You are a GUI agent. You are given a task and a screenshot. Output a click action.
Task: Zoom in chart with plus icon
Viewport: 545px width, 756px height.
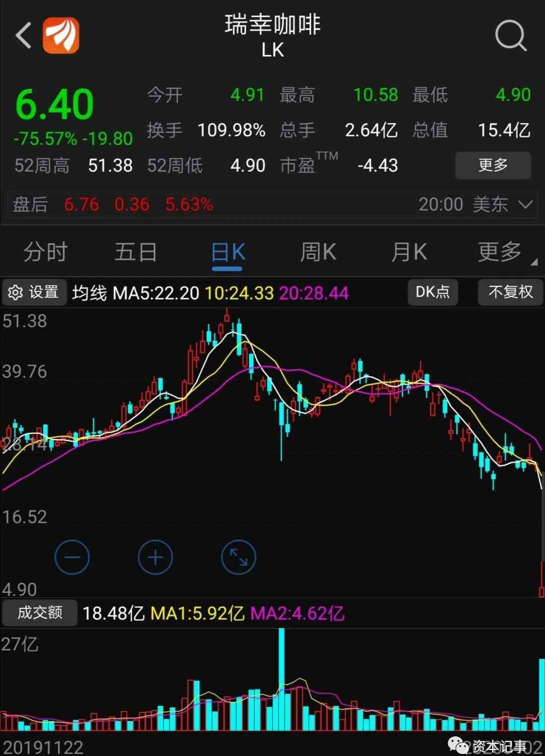point(155,558)
